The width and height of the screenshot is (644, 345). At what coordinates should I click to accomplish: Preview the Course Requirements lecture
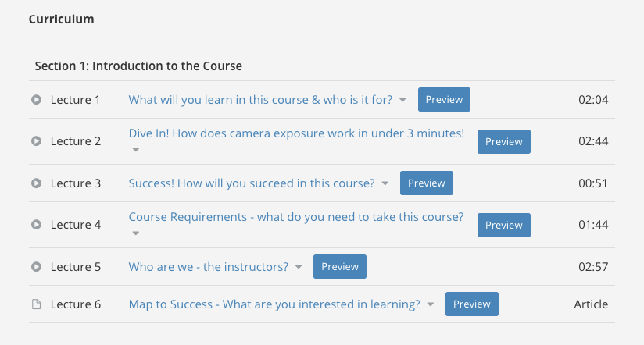click(x=503, y=225)
